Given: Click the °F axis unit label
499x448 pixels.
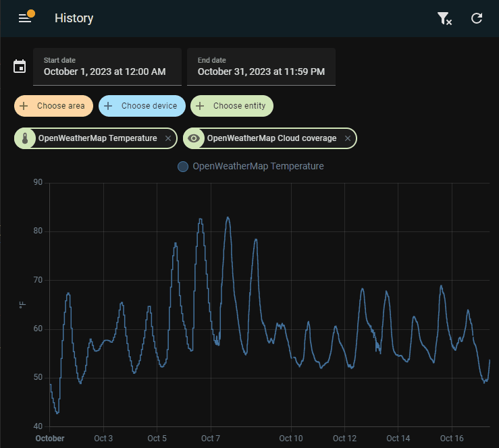Looking at the screenshot, I should [22, 305].
